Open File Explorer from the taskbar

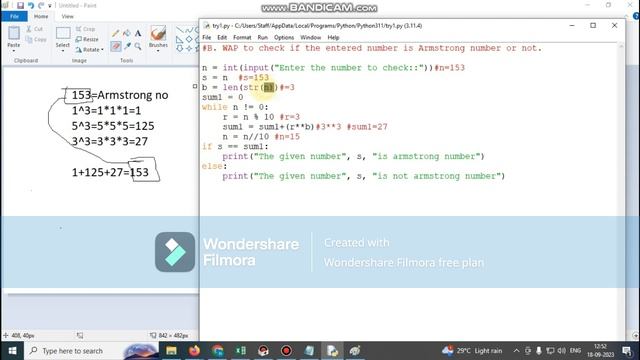171,351
